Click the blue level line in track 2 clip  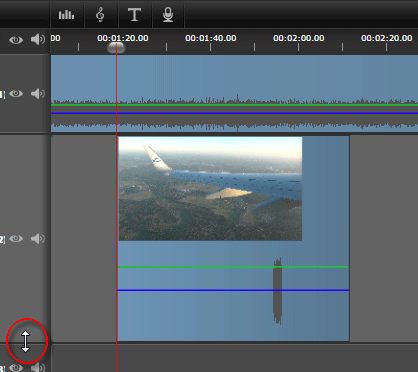coord(233,290)
